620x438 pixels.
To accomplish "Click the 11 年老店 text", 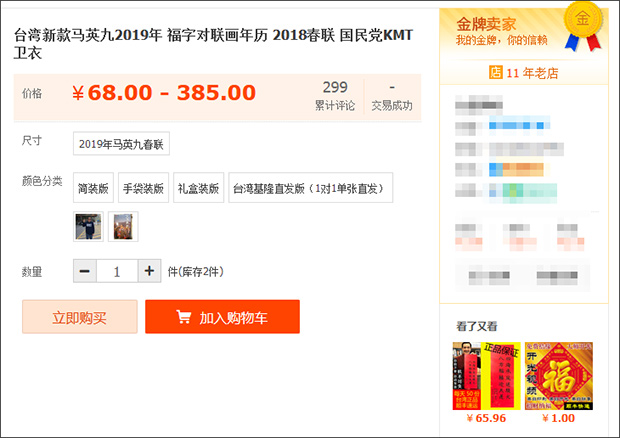I will tap(532, 73).
